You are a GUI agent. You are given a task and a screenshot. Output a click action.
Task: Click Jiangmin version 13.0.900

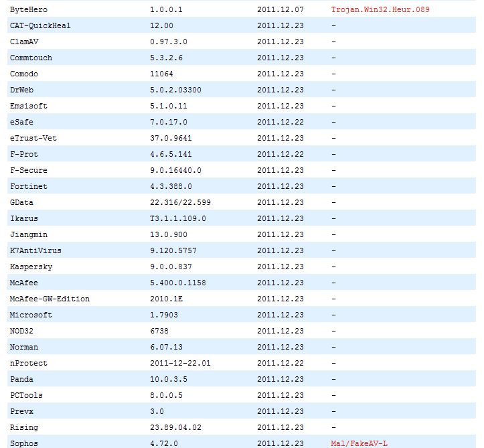coord(169,234)
